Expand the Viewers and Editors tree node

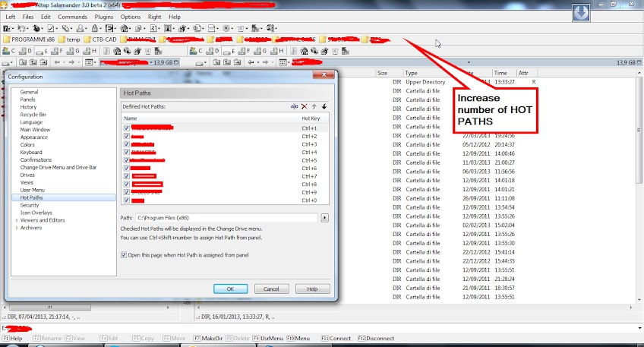[17, 220]
